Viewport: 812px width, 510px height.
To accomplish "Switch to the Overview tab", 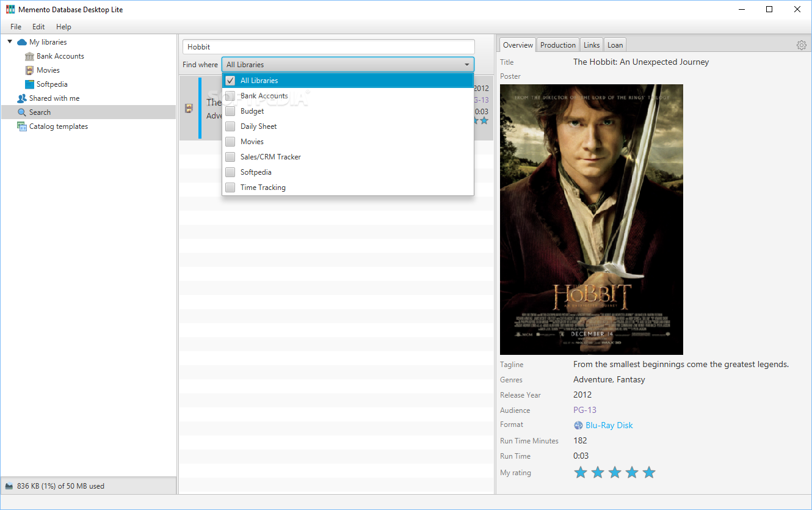I will click(518, 45).
